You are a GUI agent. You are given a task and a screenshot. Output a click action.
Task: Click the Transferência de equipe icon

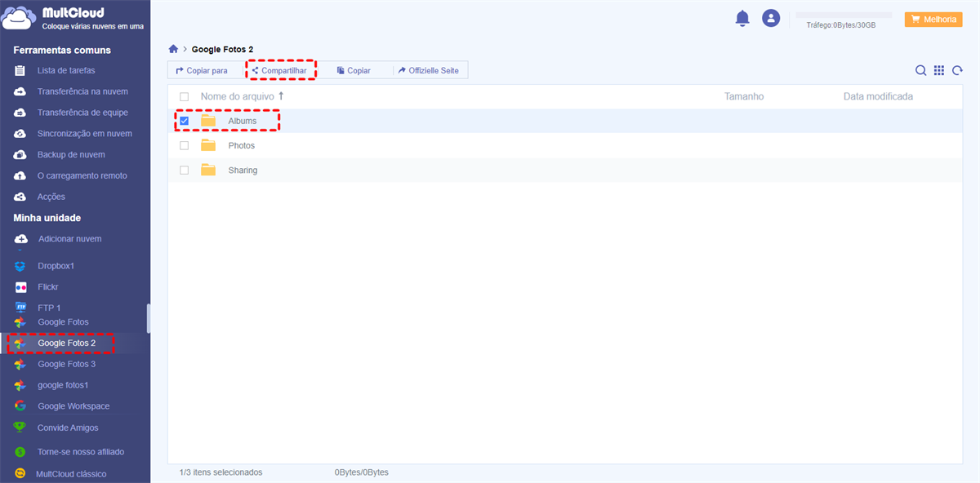(20, 113)
